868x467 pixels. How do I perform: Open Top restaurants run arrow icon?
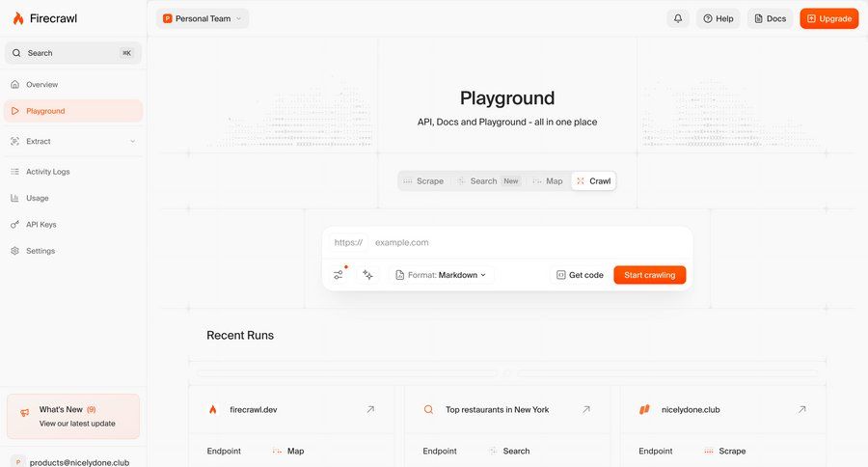tap(586, 409)
